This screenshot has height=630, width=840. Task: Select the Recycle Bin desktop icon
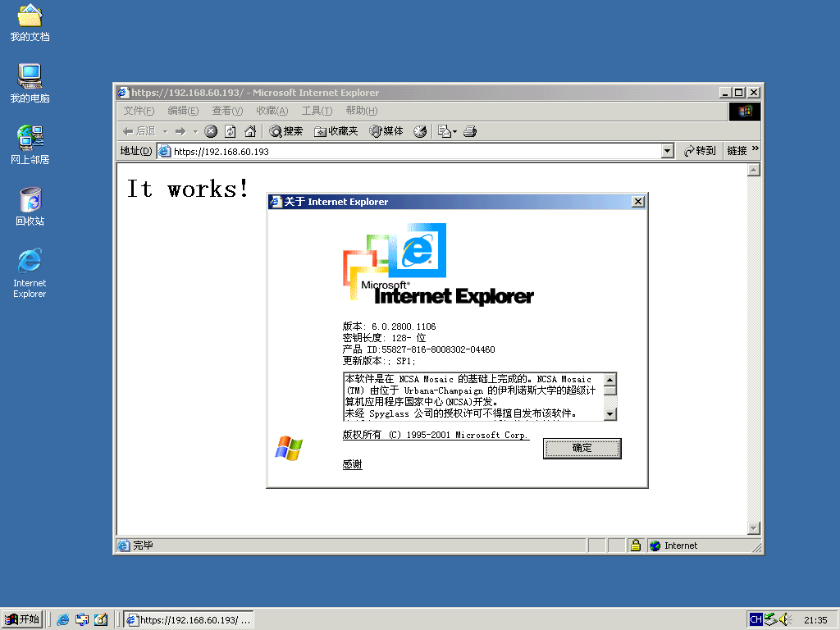click(x=30, y=207)
